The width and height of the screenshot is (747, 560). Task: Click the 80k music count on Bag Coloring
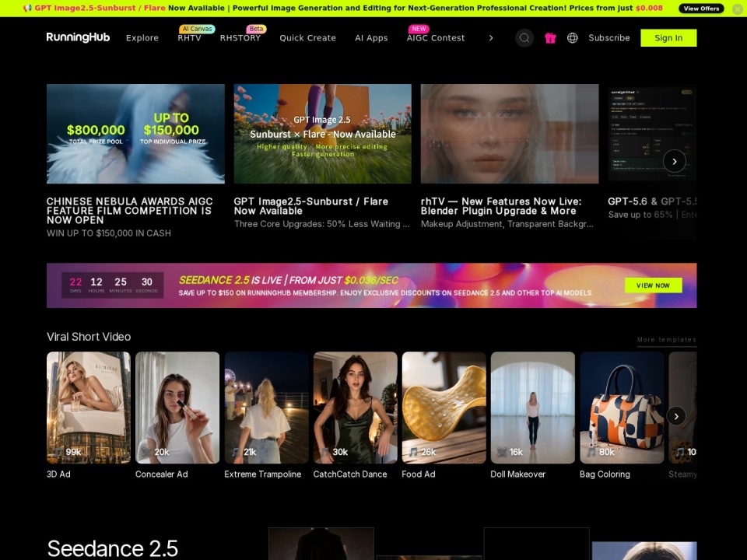point(601,452)
